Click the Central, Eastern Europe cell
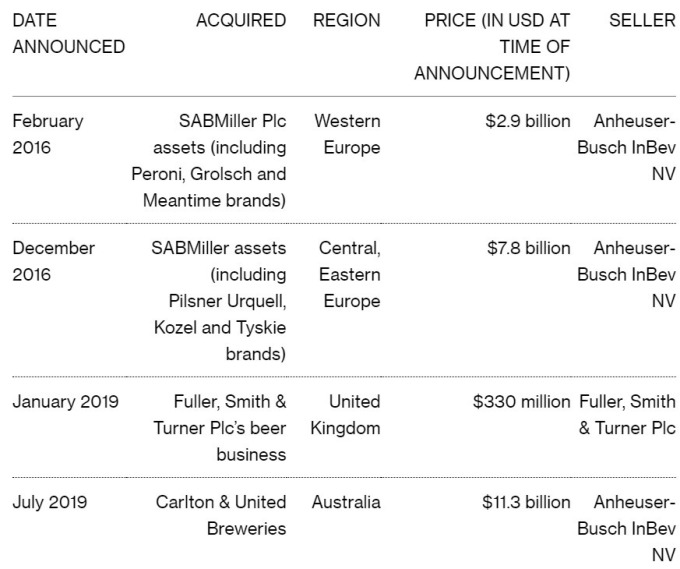This screenshot has height=569, width=680. [x=350, y=274]
